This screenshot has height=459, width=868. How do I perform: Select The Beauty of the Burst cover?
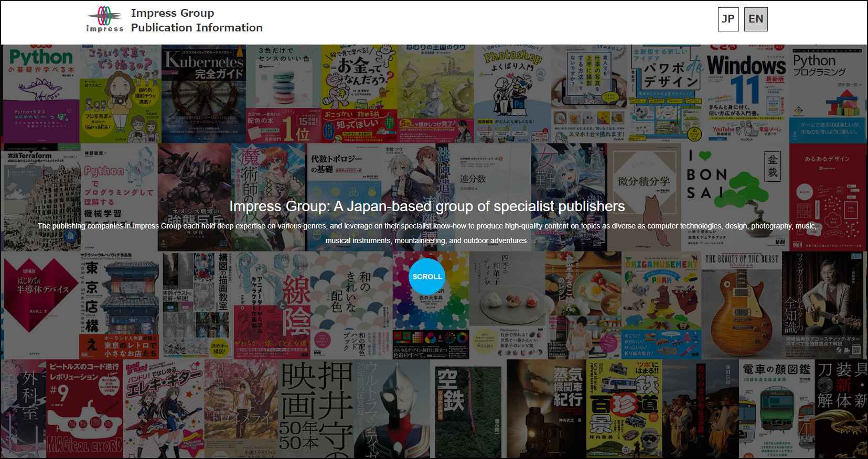741,305
